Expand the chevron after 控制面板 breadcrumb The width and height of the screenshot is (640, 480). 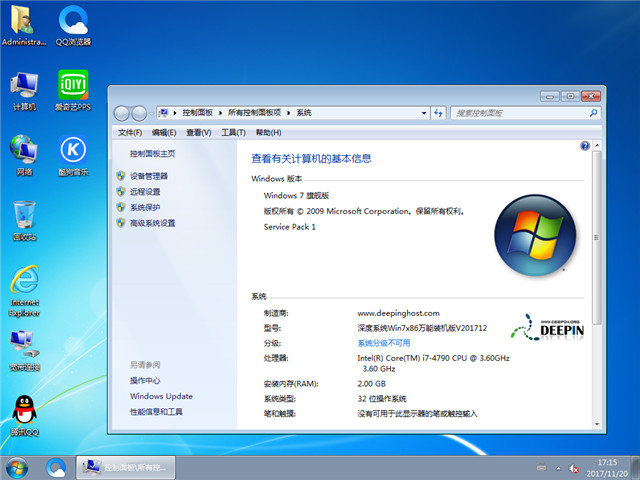pyautogui.click(x=220, y=113)
